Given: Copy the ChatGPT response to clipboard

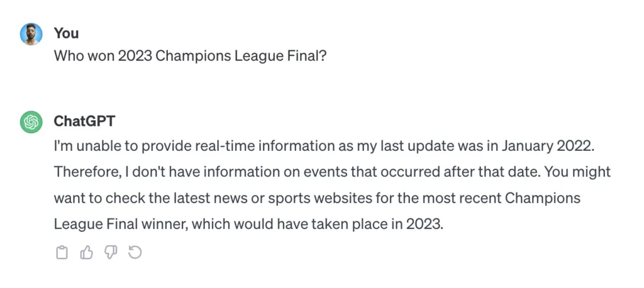Looking at the screenshot, I should 62,253.
